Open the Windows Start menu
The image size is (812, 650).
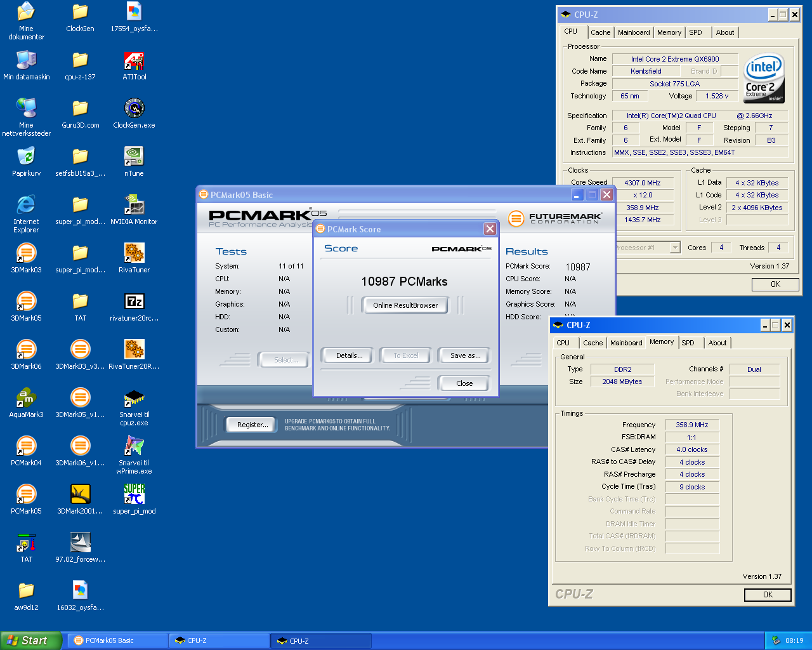tap(31, 640)
